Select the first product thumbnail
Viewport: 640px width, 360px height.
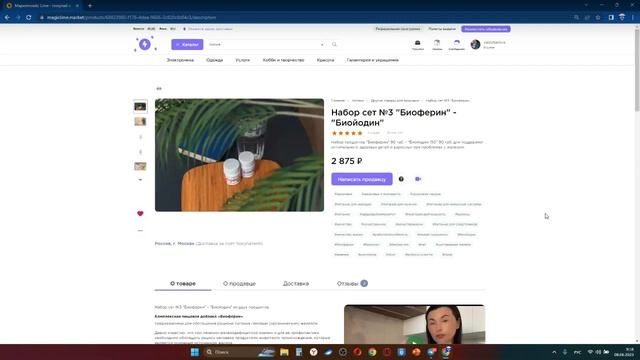(140, 107)
